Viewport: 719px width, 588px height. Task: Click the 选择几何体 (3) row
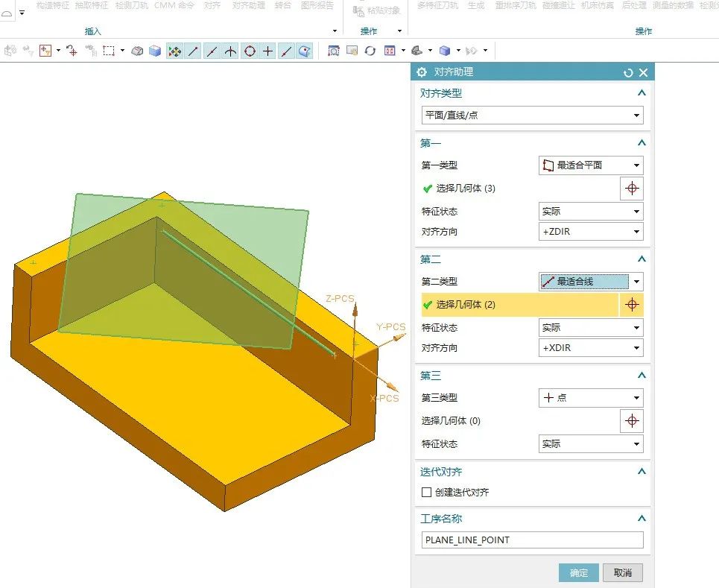[x=519, y=189]
